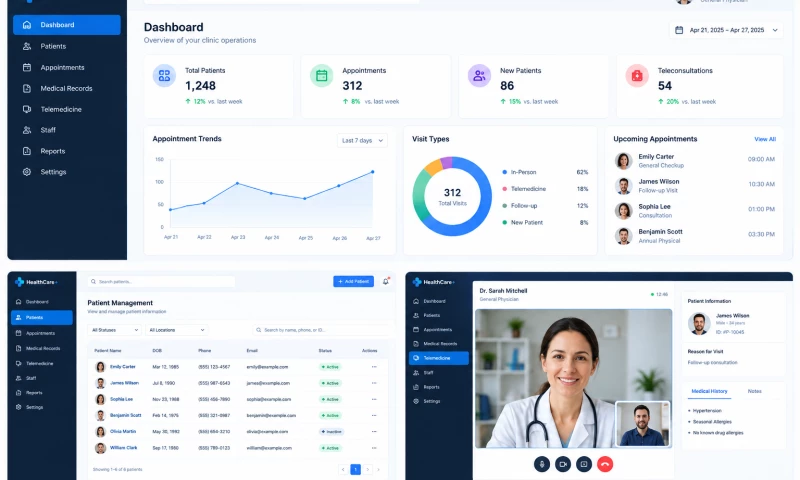Click the Inactive status badge for Olivia Martin
Viewport: 800px width, 480px height.
[331, 432]
